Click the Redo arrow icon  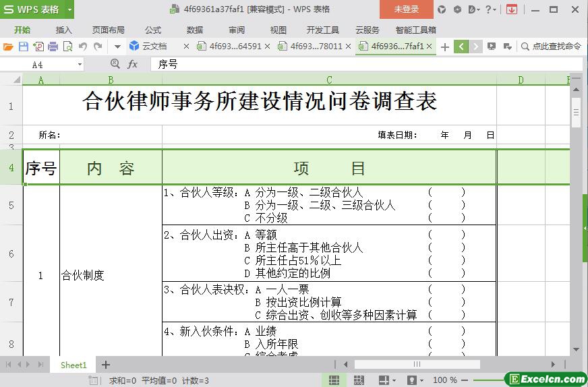coord(98,47)
